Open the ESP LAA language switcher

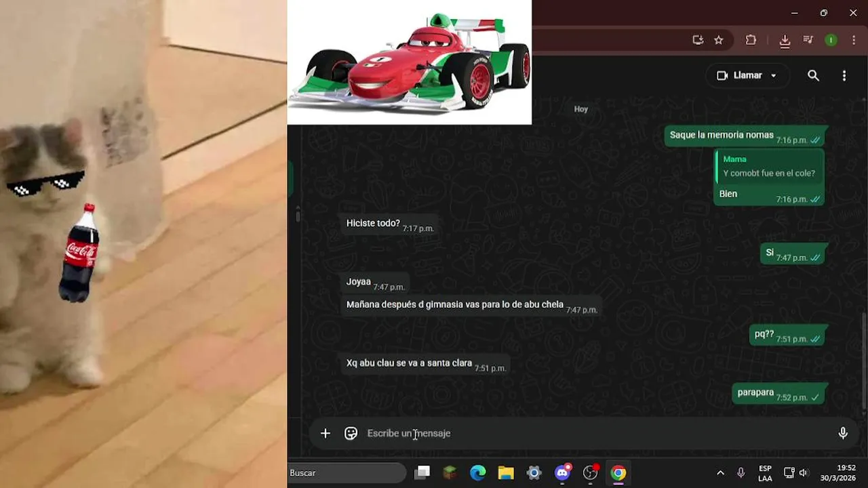pos(765,473)
